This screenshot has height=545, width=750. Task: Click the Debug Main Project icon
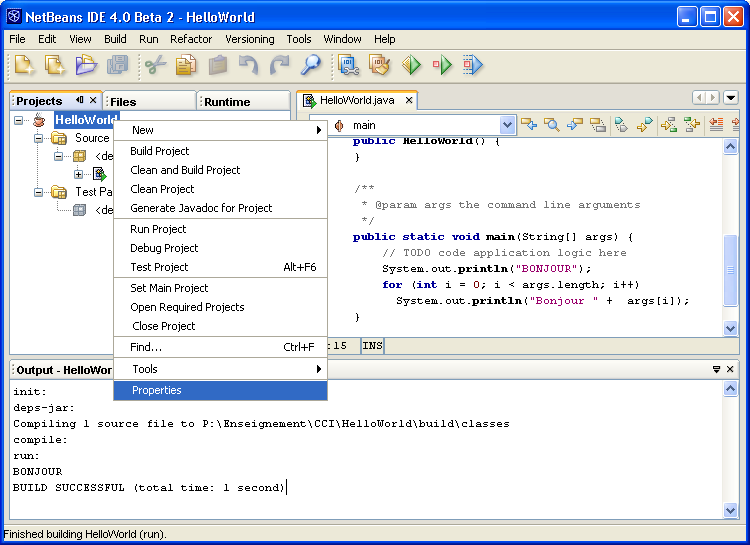442,65
